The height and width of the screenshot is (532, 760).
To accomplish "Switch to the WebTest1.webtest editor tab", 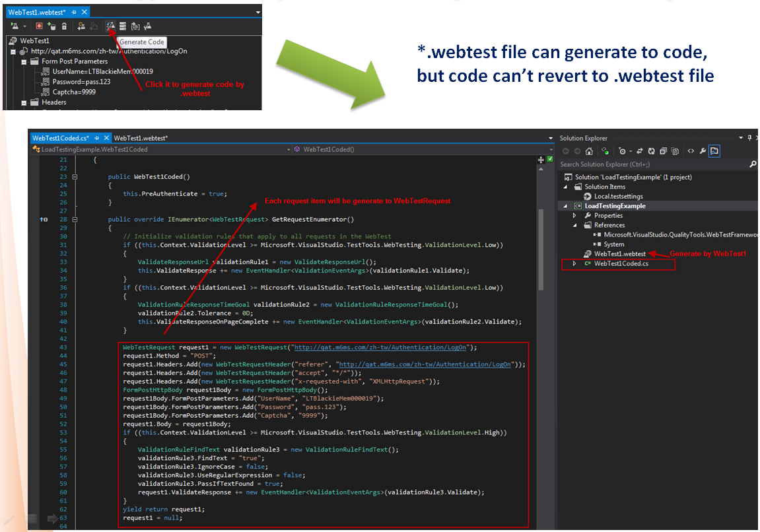I will (x=140, y=138).
